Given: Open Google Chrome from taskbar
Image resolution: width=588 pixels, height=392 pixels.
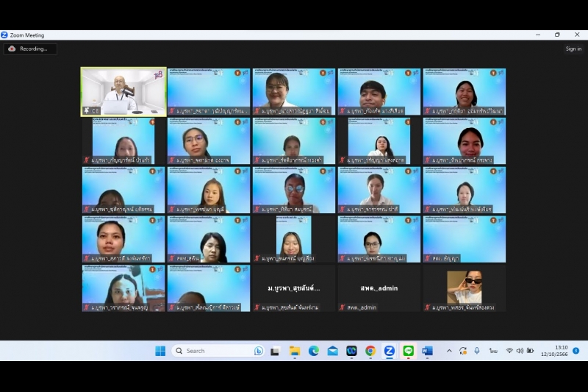Looking at the screenshot, I should (x=370, y=351).
